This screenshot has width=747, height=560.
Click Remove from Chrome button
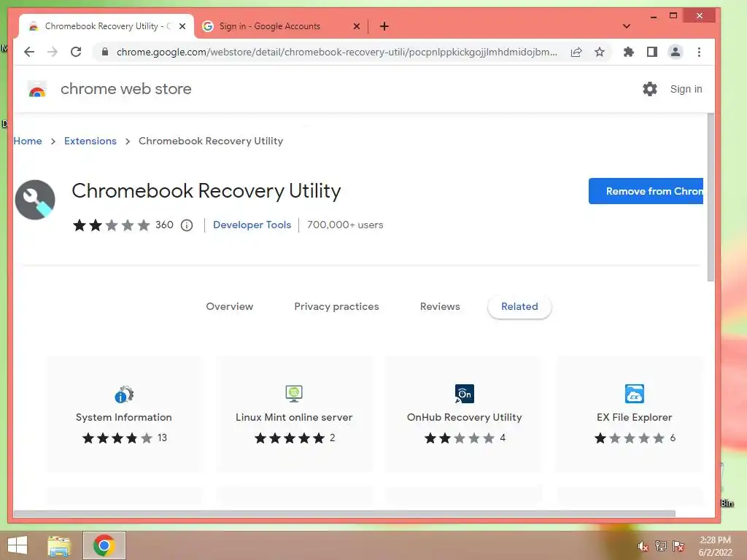(x=646, y=191)
